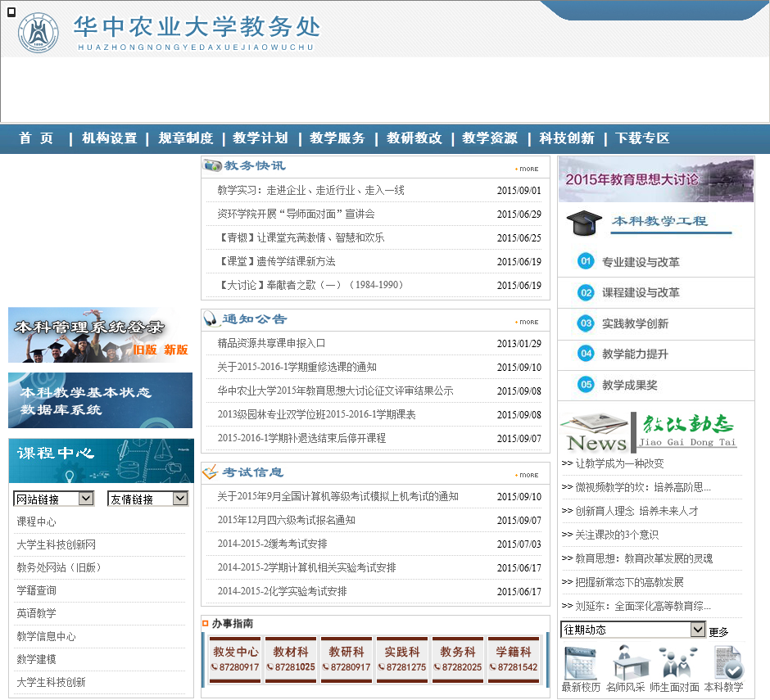This screenshot has height=700, width=770.
Task: Click the 03 number badge for 实践教学创新
Action: 586,323
